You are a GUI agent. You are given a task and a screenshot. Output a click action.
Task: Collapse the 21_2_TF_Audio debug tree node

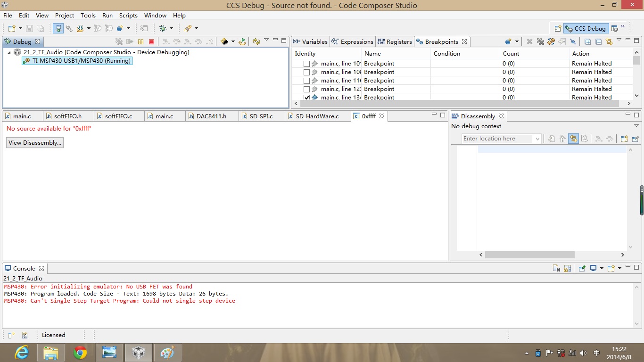point(9,52)
